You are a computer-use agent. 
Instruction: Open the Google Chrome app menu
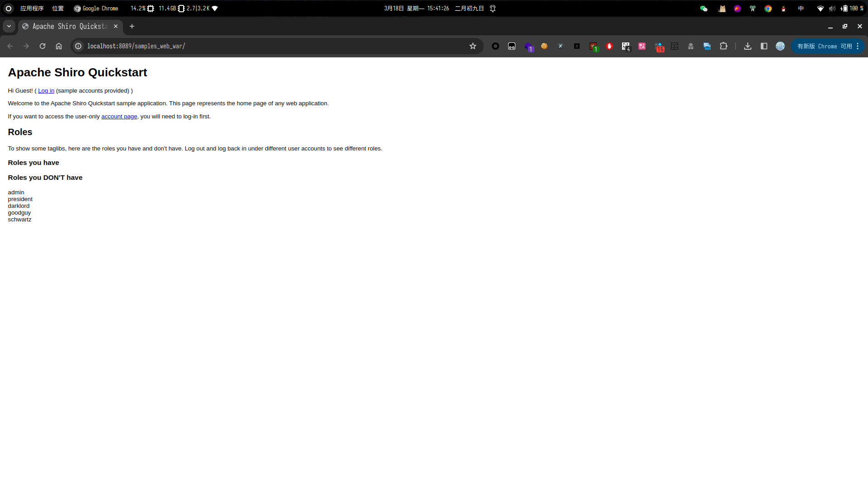pos(96,9)
